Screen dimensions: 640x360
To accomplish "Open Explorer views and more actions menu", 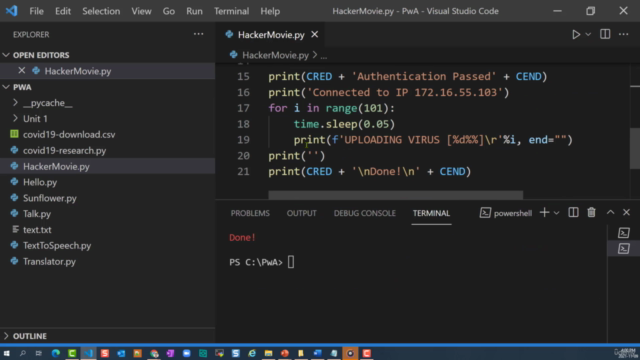I will pos(198,34).
